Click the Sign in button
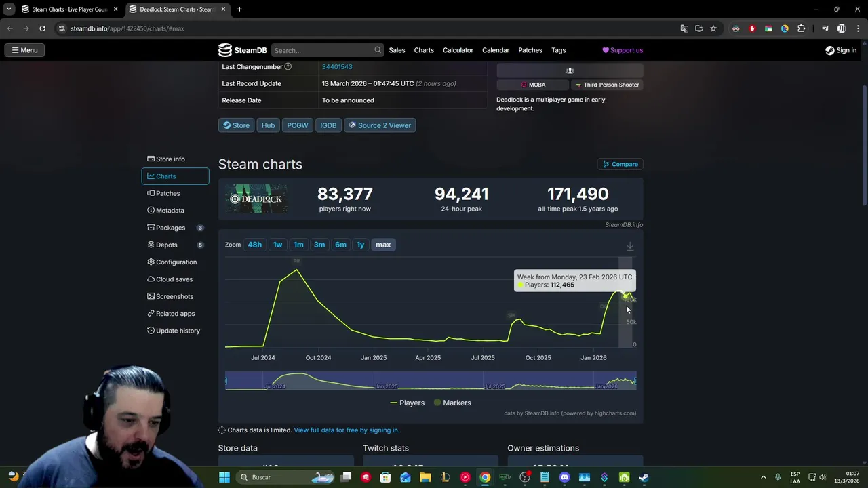The height and width of the screenshot is (488, 868). coord(841,50)
